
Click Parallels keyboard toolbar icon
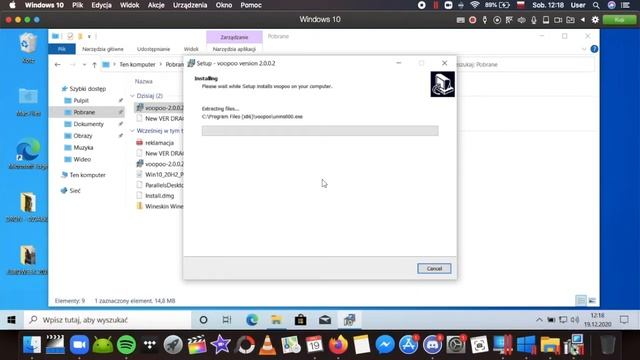coord(460,20)
